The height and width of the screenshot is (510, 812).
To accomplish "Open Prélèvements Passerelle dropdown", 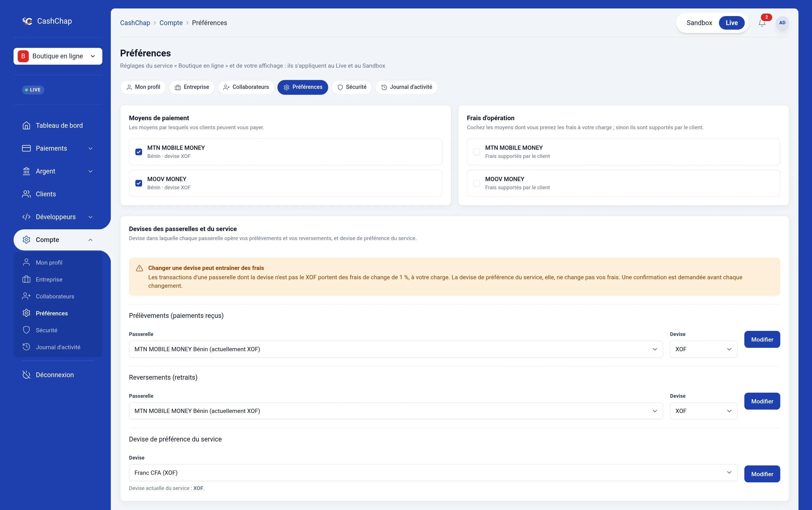I will [x=396, y=349].
